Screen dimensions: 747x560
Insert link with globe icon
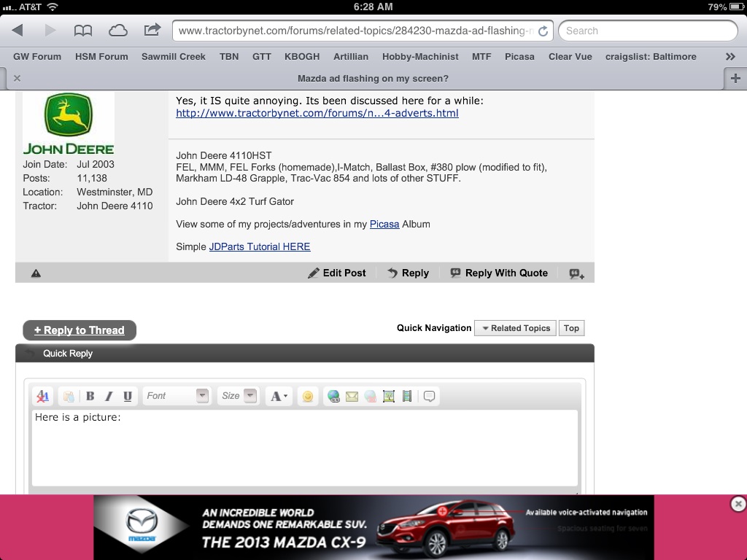pos(333,396)
